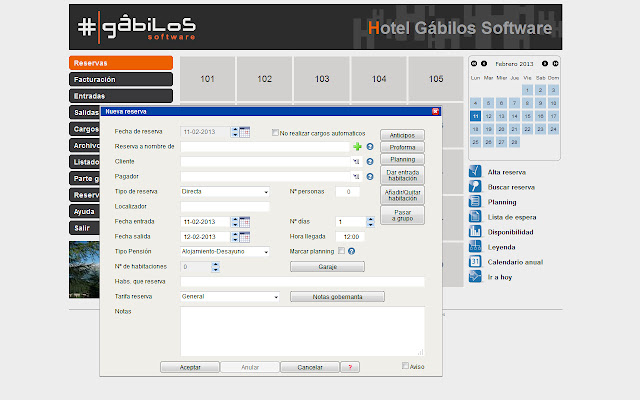
Task: Open calendar picker for Fecha entrada
Action: click(244, 222)
